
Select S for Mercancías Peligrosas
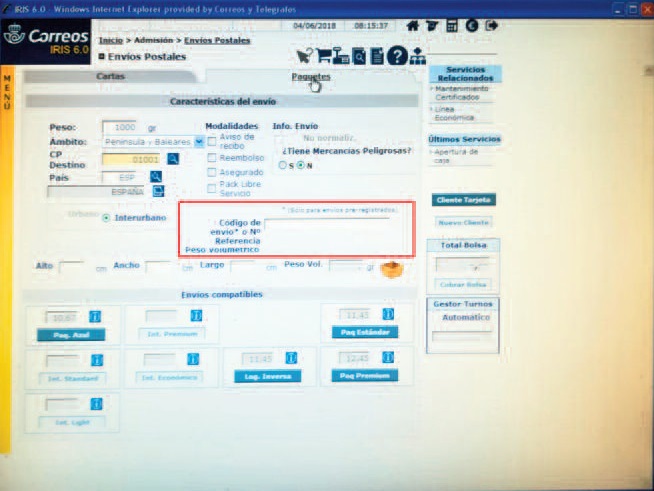282,165
